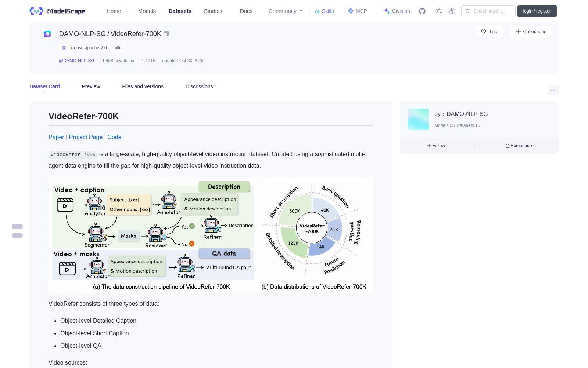Switch to the Preview tab

pyautogui.click(x=91, y=86)
